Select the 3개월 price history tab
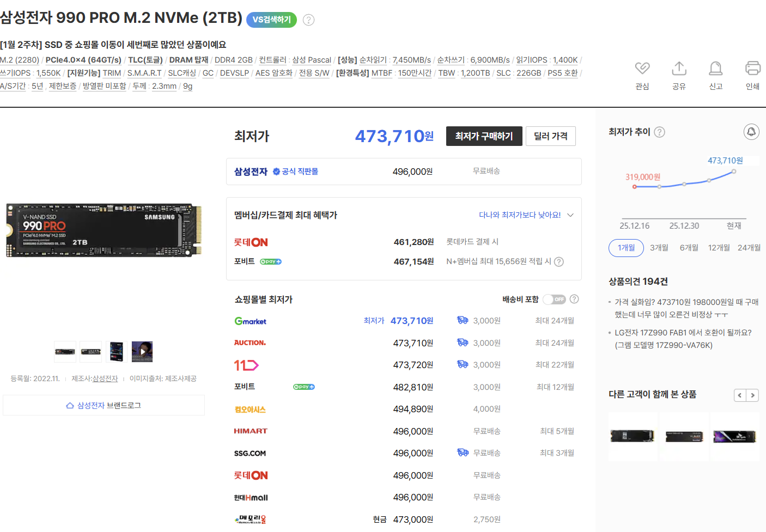Viewport: 766px width, 532px height. point(659,248)
